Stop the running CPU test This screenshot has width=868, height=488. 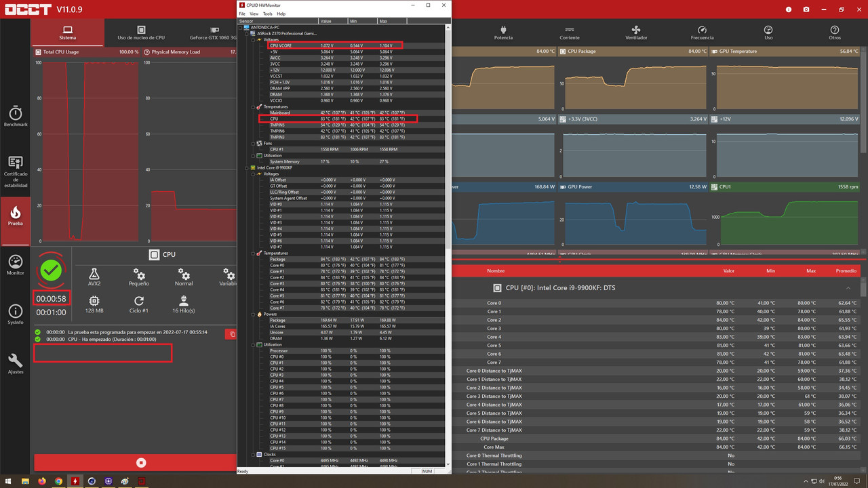(141, 462)
